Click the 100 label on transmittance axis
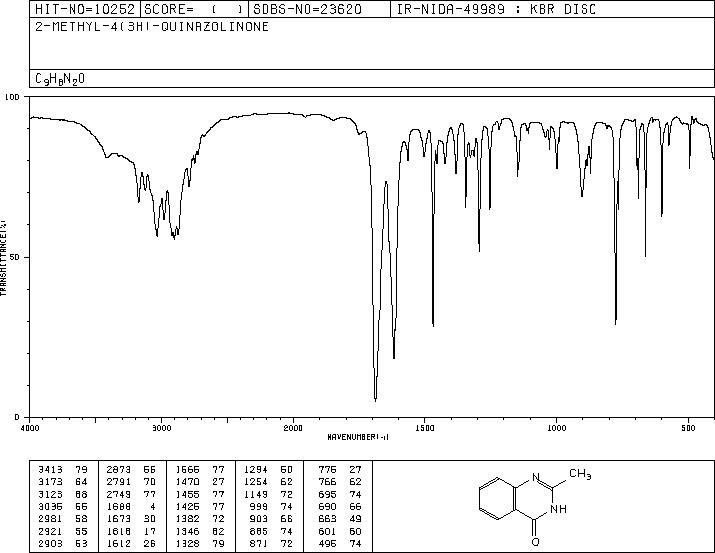Screen dimensions: 715x553 click(x=12, y=97)
